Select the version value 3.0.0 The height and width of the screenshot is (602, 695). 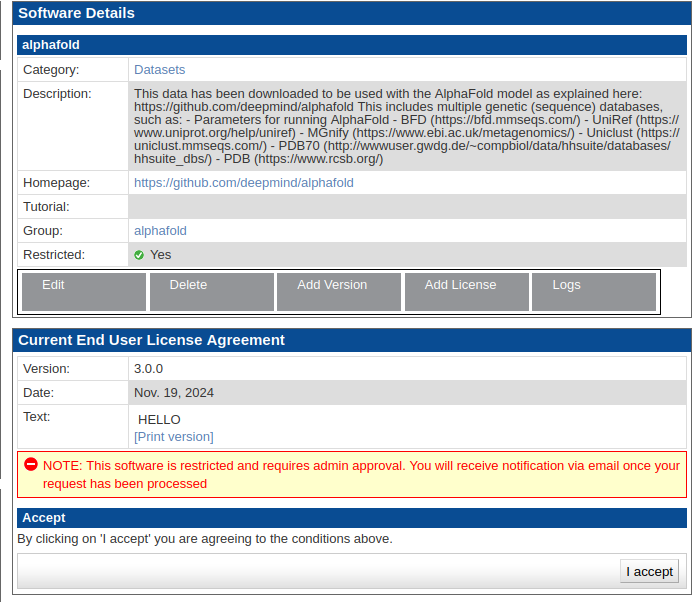[148, 368]
